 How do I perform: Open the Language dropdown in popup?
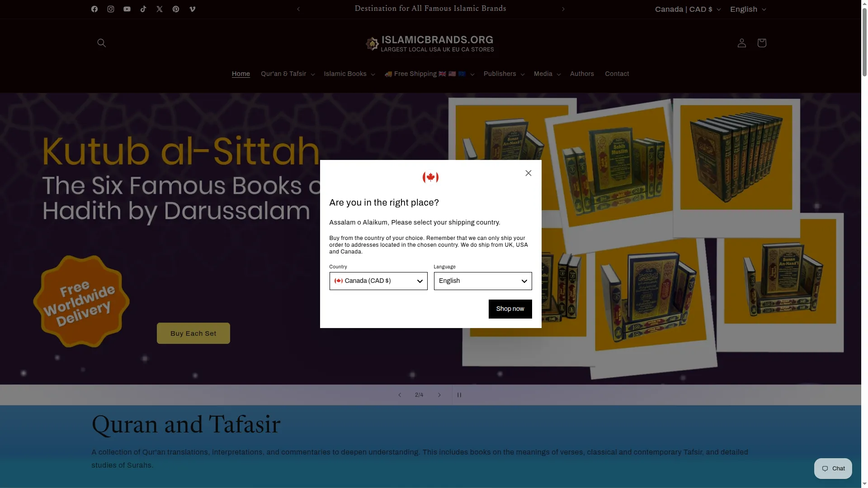tap(483, 281)
